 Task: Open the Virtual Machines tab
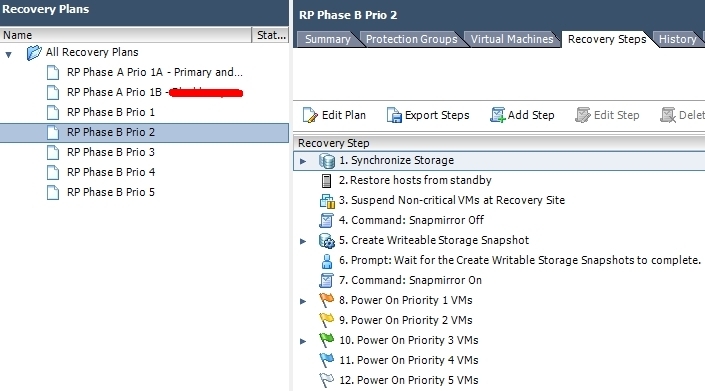[512, 39]
